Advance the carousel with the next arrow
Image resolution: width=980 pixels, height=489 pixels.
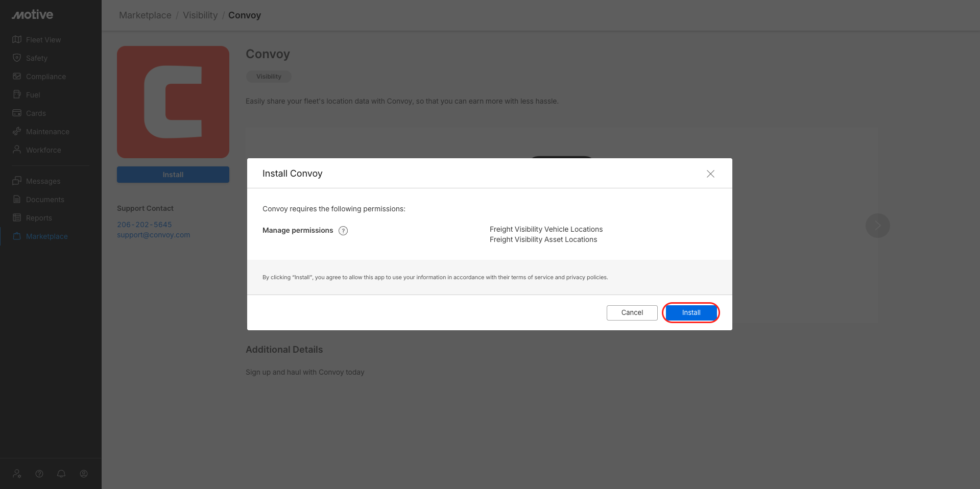pyautogui.click(x=877, y=226)
